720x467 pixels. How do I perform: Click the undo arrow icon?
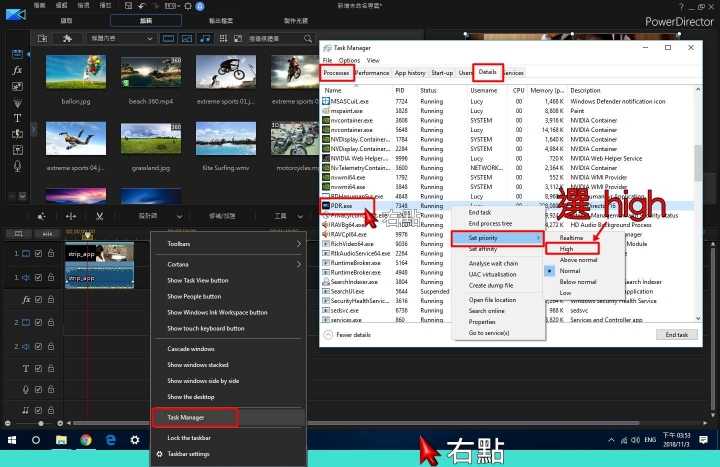(x=142, y=6)
